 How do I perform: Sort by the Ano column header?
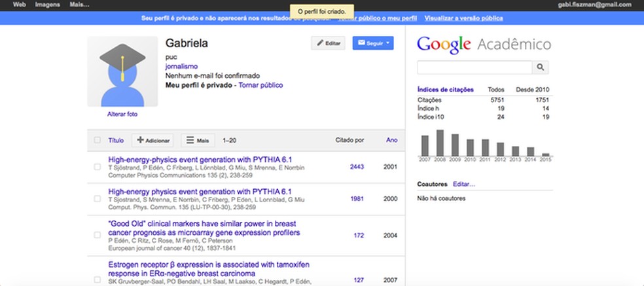coord(391,140)
